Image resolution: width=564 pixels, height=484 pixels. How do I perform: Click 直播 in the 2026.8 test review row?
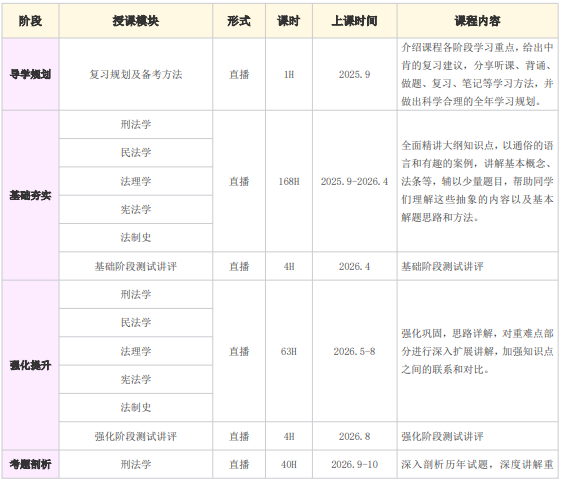[x=239, y=437]
